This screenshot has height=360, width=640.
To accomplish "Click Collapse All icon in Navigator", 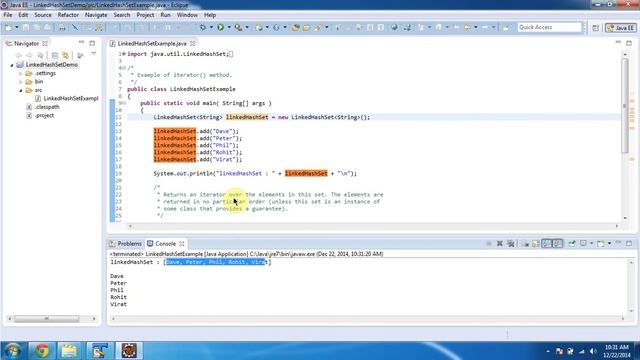I will (55, 55).
